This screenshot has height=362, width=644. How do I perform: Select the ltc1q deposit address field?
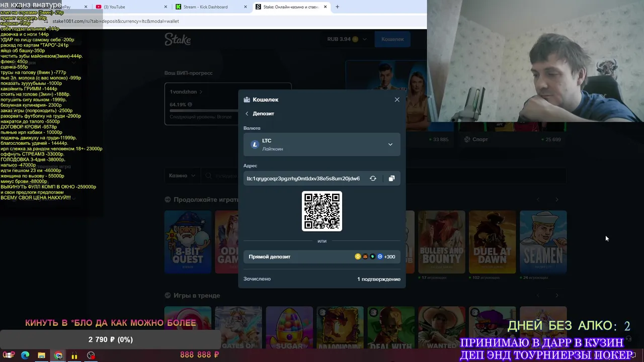click(303, 178)
